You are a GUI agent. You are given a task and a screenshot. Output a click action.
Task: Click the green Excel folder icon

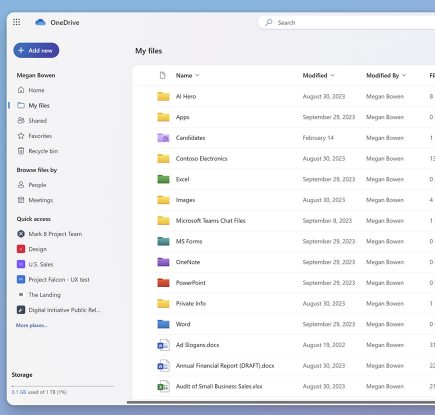click(163, 179)
